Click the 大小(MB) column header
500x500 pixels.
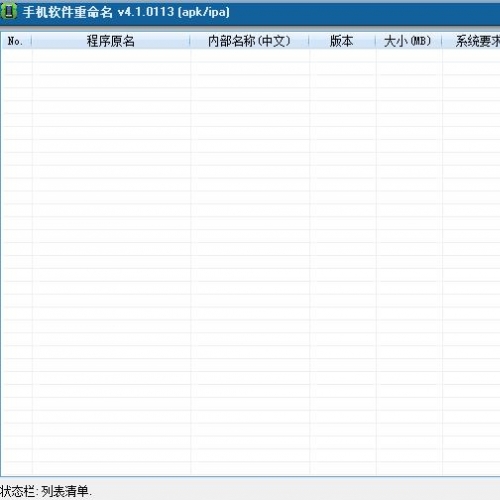pos(409,41)
